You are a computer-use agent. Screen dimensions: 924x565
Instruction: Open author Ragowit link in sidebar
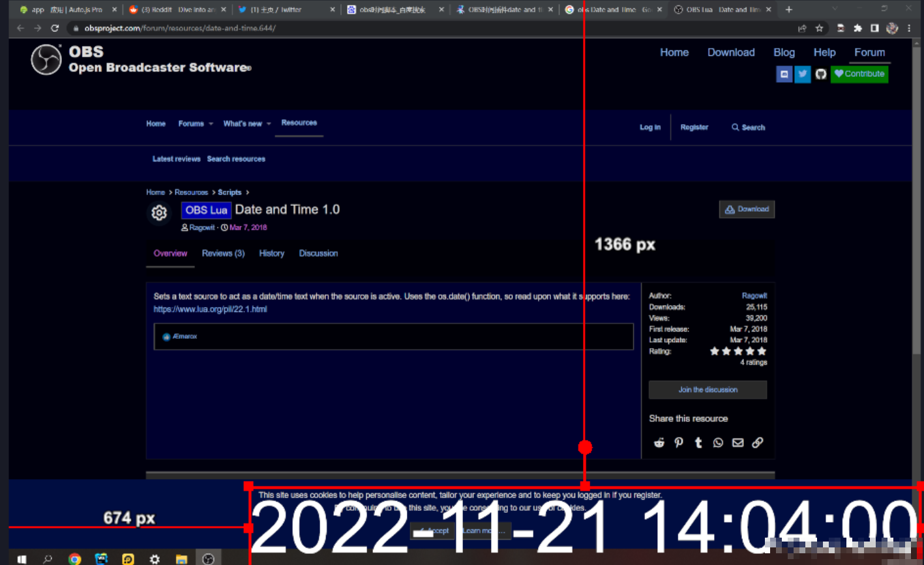coord(754,296)
